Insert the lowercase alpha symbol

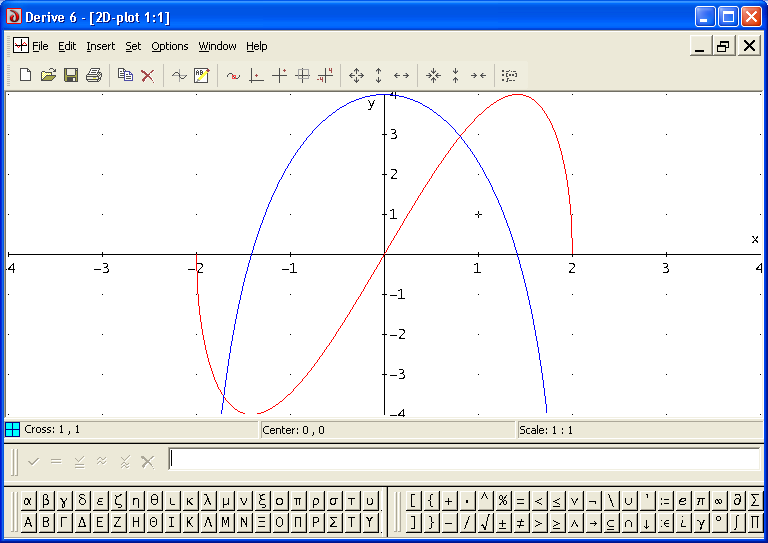(28, 500)
